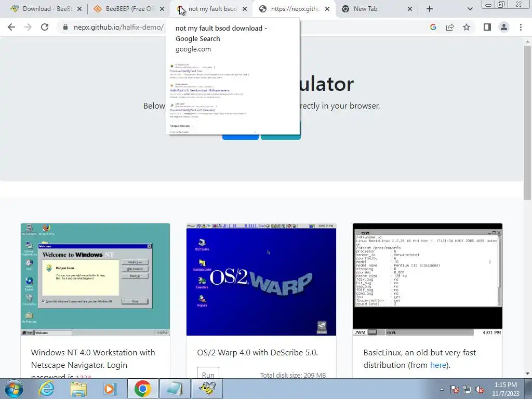The width and height of the screenshot is (532, 399).
Task: Open BasicLinux terminal screenshot thumbnail
Action: [x=428, y=279]
